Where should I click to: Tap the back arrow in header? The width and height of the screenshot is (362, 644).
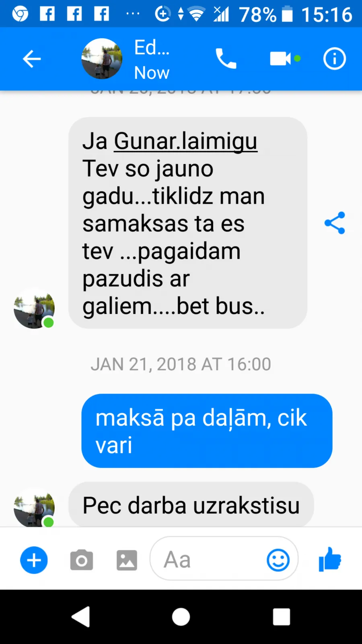[x=32, y=59]
